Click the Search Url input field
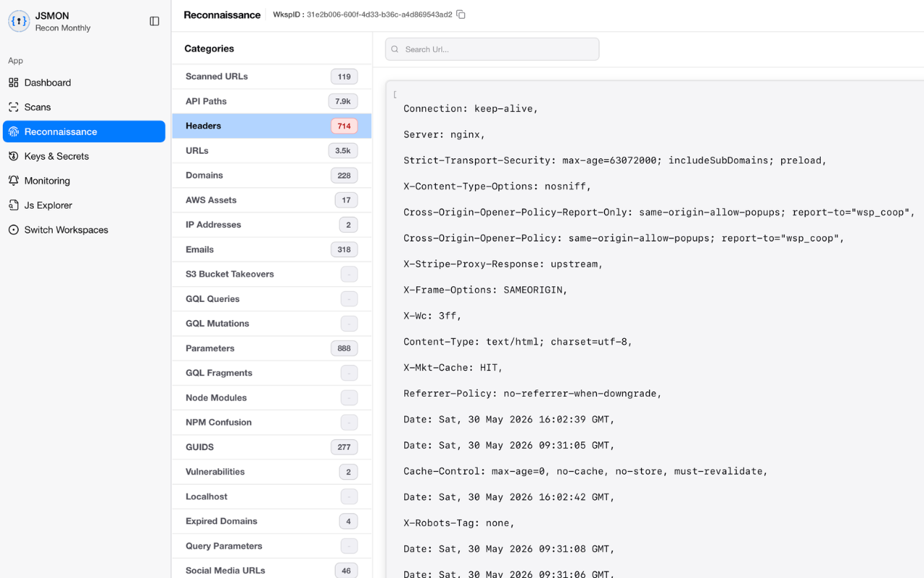 [492, 49]
